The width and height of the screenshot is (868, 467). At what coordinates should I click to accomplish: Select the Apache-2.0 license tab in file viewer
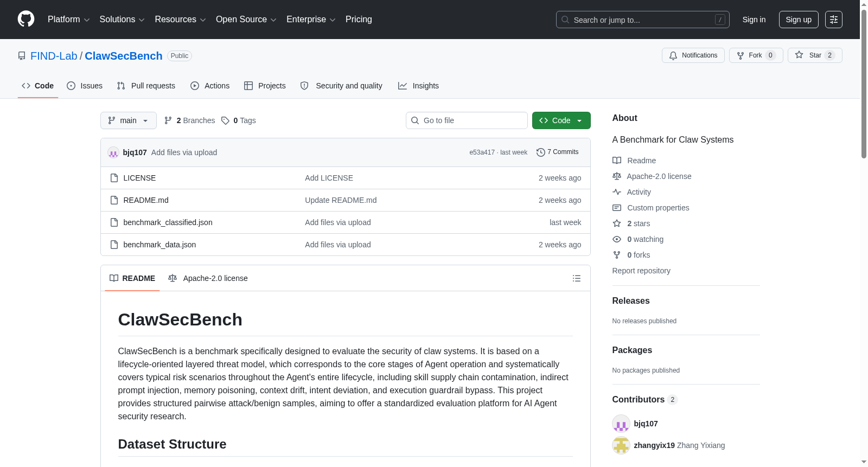[x=208, y=278]
